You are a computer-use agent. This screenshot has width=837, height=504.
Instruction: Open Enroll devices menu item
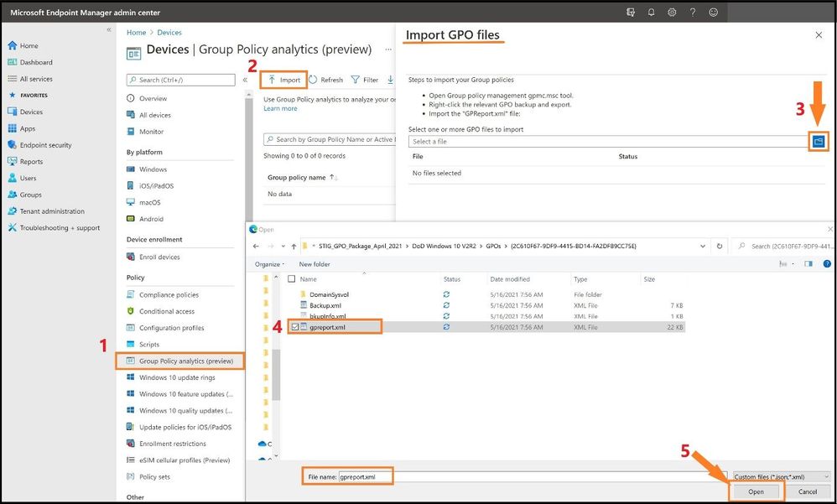click(x=153, y=257)
